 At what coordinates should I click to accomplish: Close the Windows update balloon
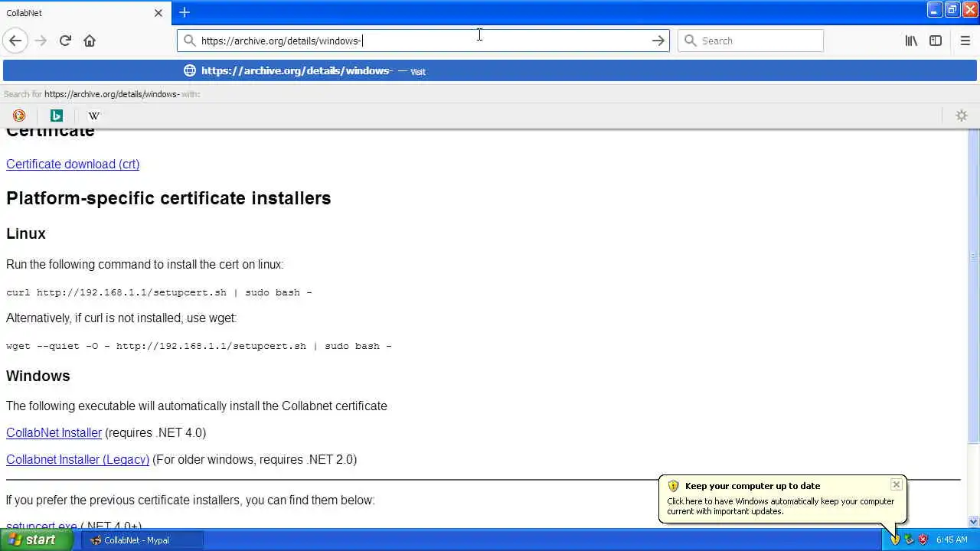(897, 484)
